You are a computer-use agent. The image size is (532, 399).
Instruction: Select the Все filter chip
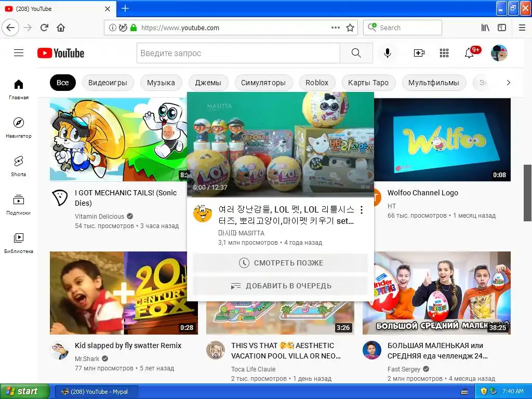click(x=62, y=83)
